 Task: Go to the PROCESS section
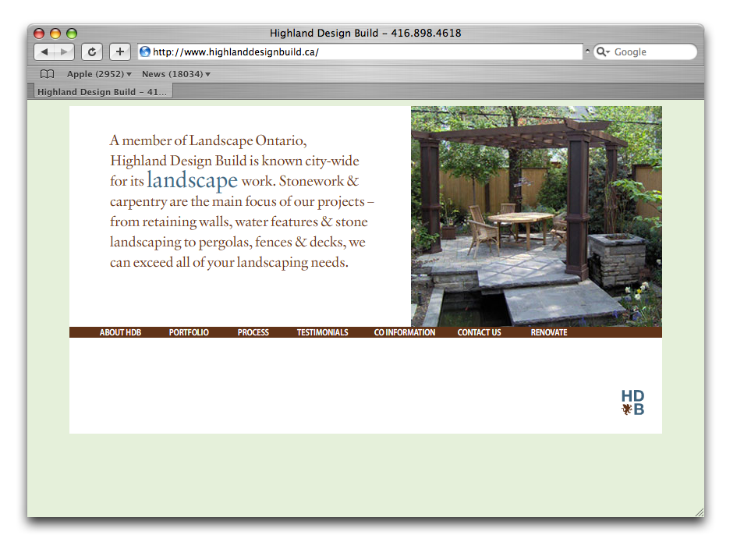click(253, 332)
